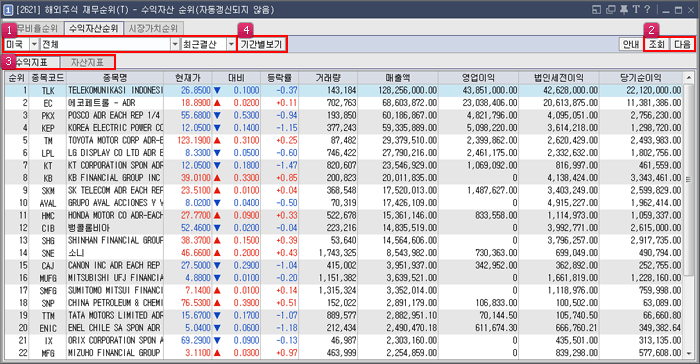Click the 당기순이익 column header
This screenshot has height=364, width=700.
[641, 78]
